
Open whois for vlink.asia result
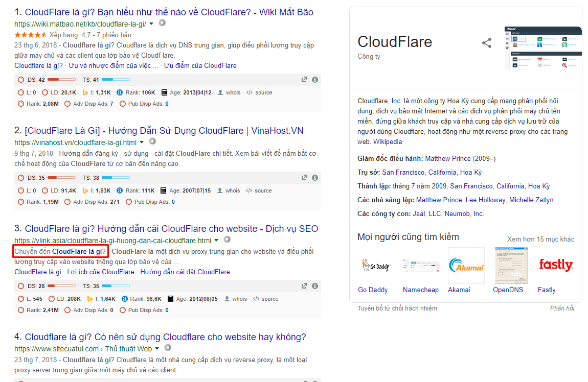pos(236,299)
